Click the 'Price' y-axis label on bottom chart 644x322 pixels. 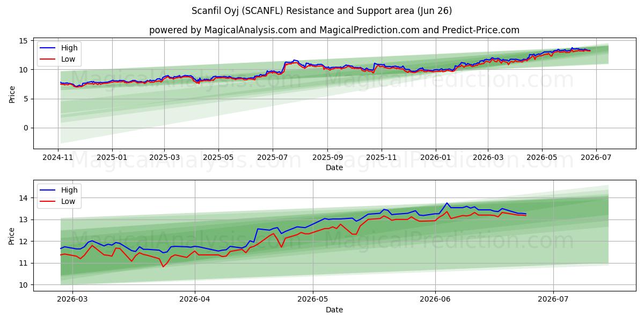coord(12,235)
